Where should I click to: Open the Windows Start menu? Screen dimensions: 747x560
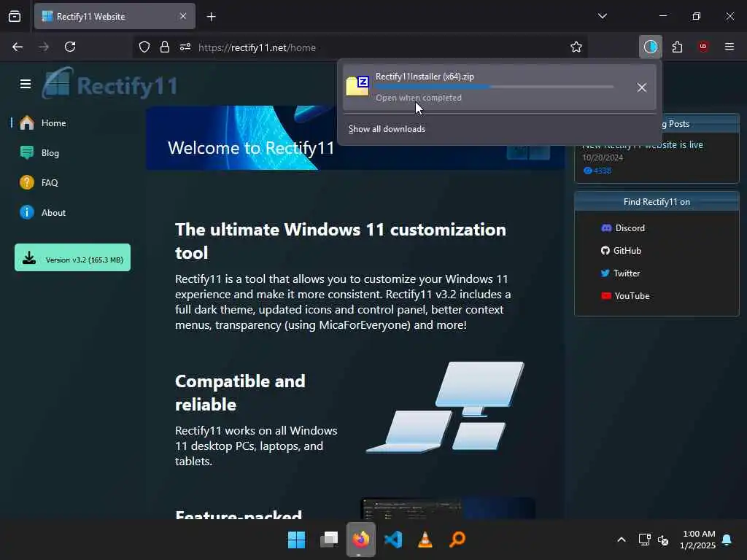pyautogui.click(x=296, y=540)
